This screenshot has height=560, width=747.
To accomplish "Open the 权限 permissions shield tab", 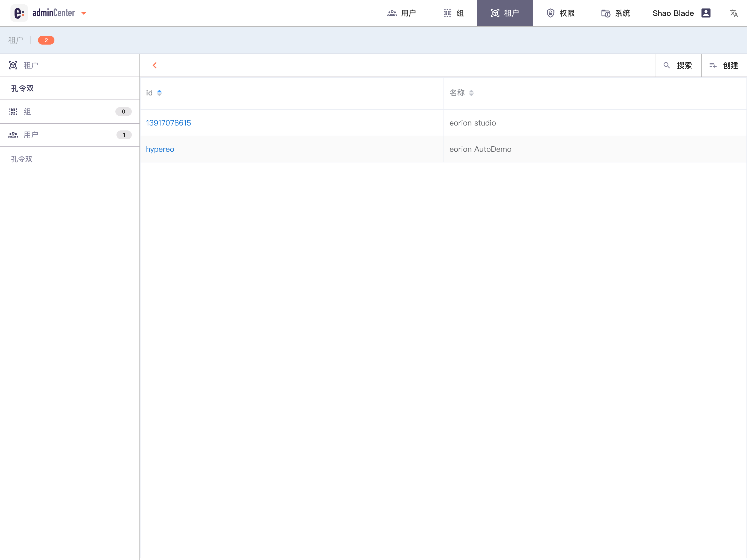I will click(x=560, y=13).
